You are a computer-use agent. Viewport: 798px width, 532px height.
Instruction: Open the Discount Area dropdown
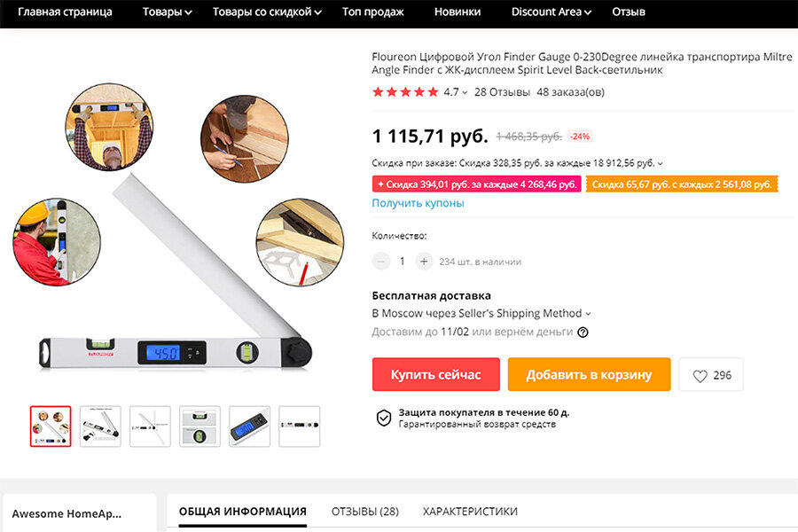click(x=552, y=12)
